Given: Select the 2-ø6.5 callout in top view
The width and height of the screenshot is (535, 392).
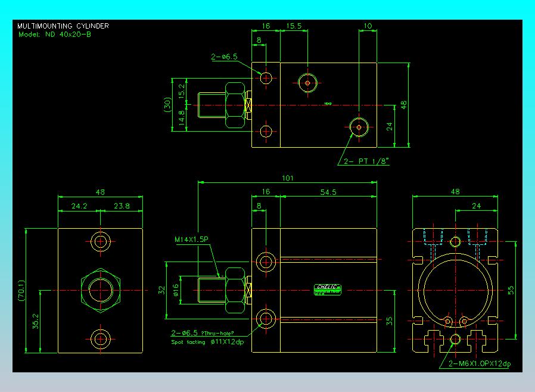Looking at the screenshot, I should [224, 57].
